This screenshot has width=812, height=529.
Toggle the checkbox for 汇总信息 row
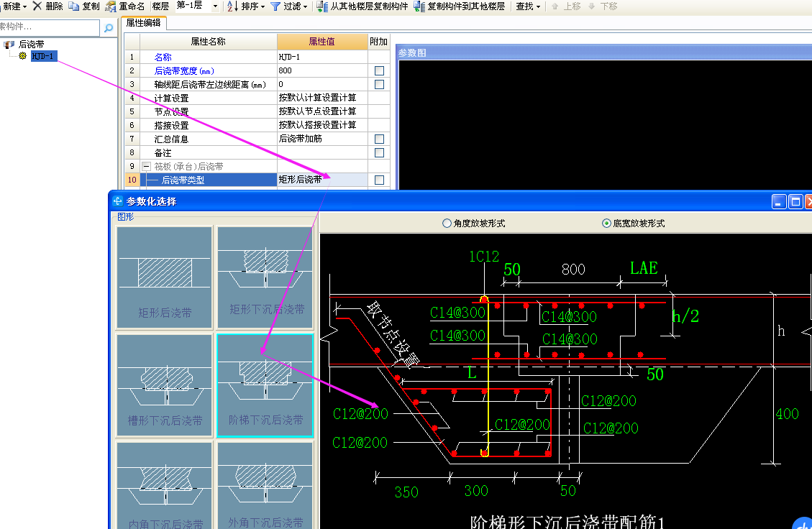click(379, 139)
